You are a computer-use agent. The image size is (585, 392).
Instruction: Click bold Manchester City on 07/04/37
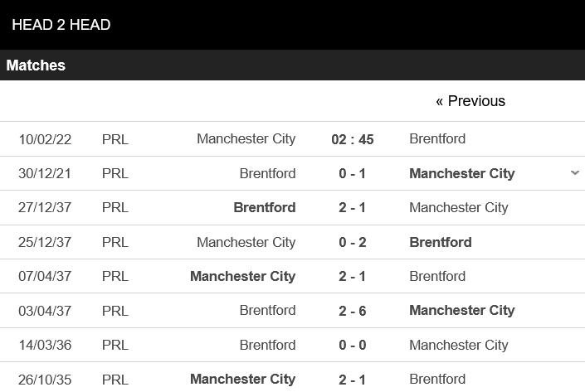tap(242, 277)
